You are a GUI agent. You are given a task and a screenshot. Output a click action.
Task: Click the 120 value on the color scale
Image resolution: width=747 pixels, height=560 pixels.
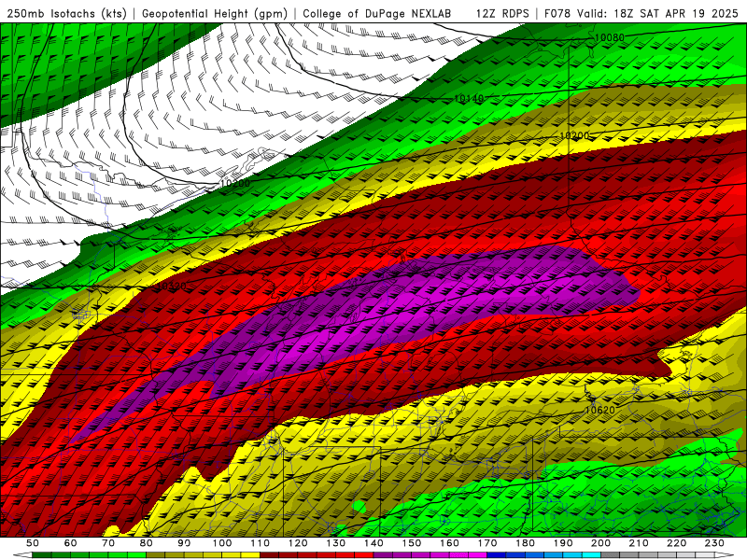coord(298,543)
